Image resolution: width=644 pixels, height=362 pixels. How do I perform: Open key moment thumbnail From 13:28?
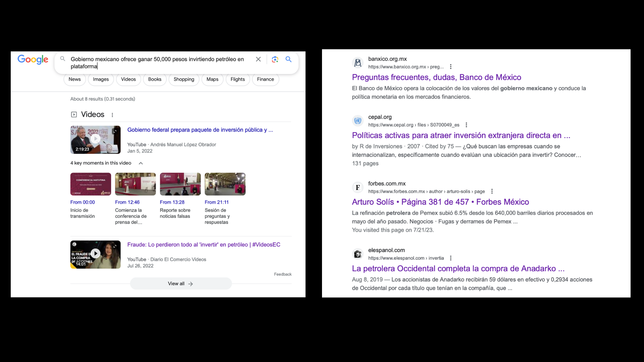tap(180, 184)
